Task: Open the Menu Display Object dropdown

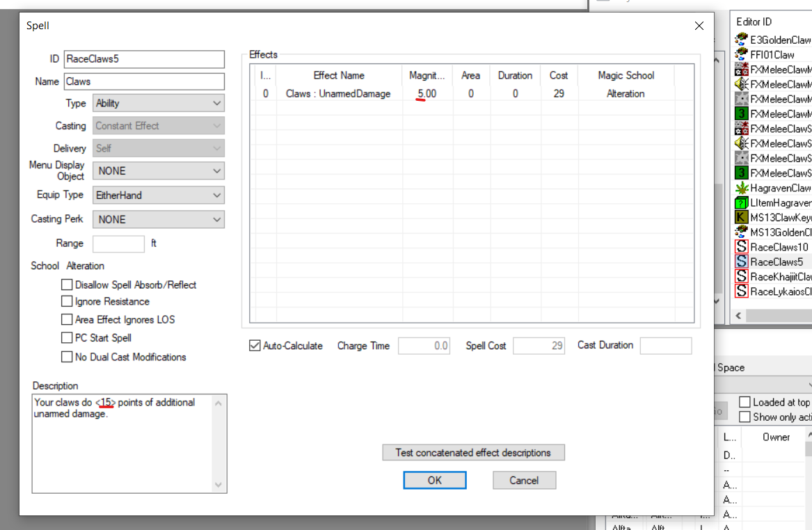Action: pos(159,171)
